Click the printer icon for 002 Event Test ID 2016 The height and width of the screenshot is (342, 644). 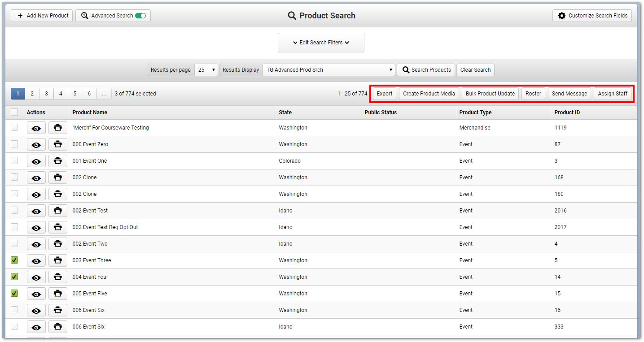(x=58, y=211)
